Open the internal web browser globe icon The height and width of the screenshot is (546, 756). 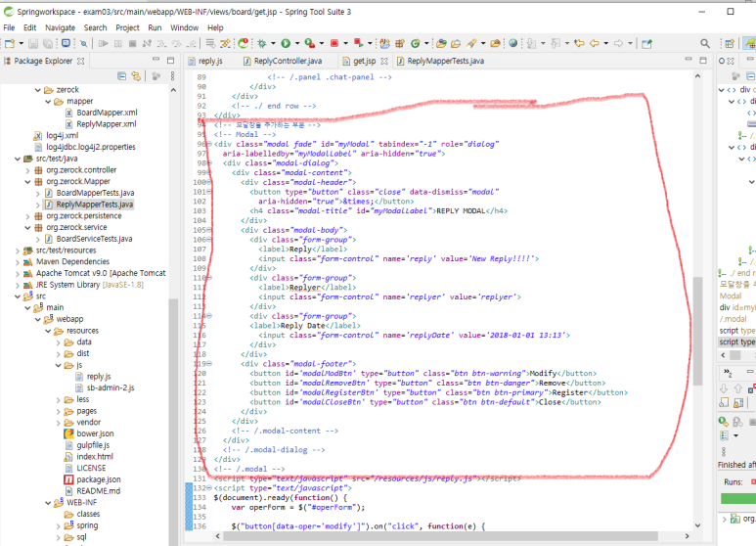click(x=513, y=43)
